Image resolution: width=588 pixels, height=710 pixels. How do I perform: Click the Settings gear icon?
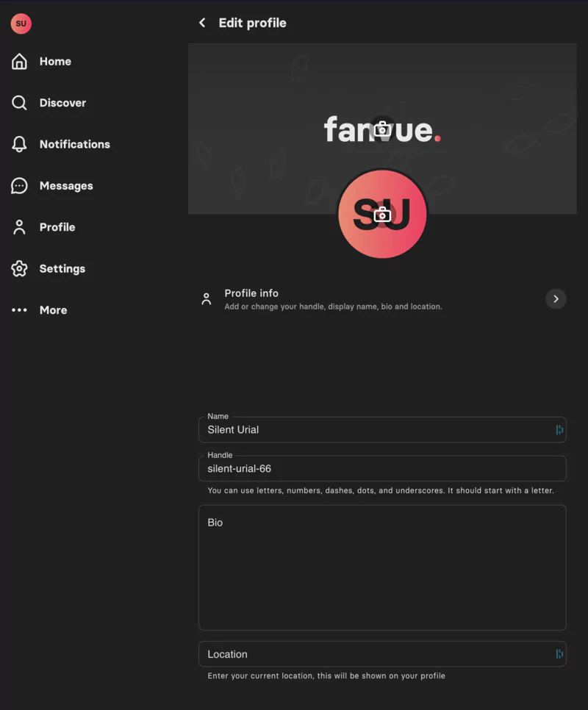[19, 268]
